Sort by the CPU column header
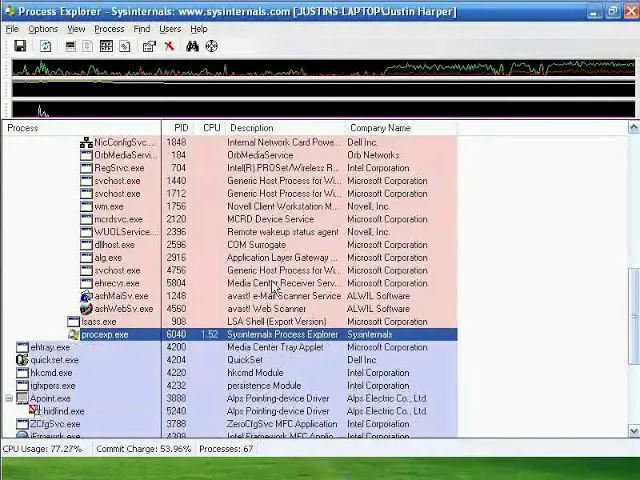Viewport: 640px width, 480px height. click(x=209, y=128)
